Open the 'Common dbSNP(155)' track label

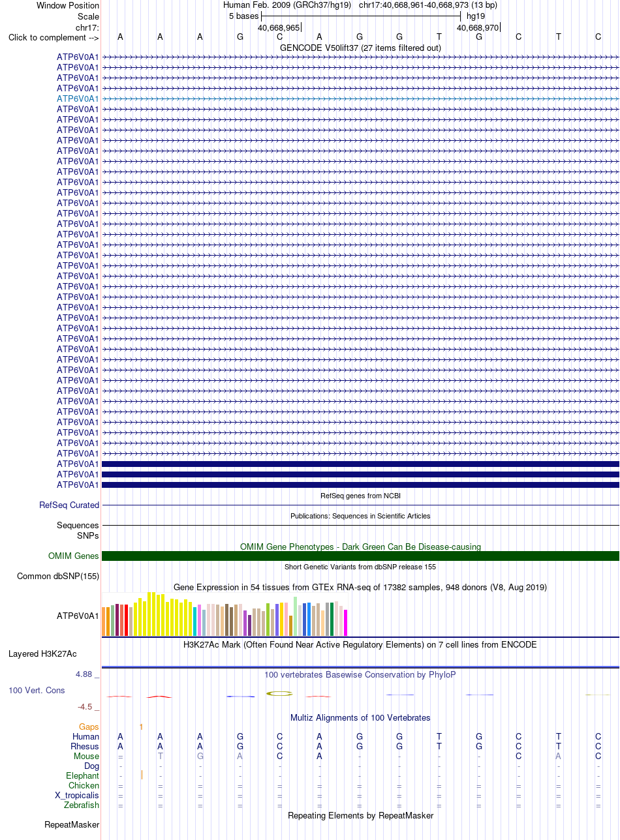(58, 577)
